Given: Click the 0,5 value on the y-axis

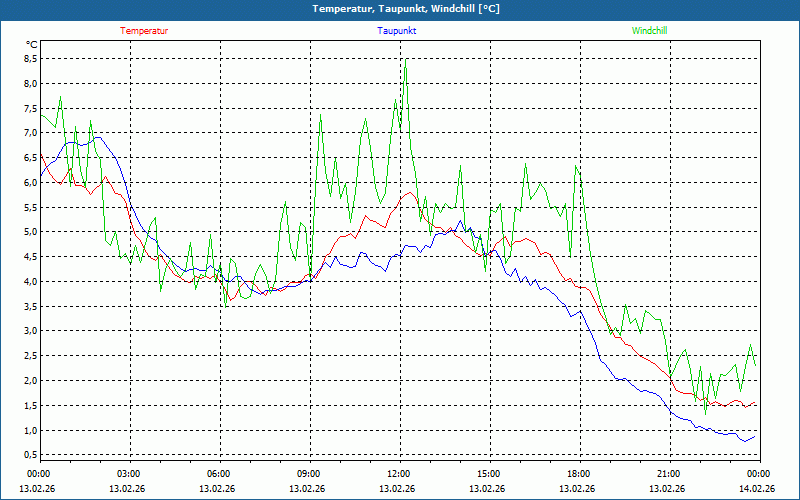Looking at the screenshot, I should pyautogui.click(x=29, y=455).
